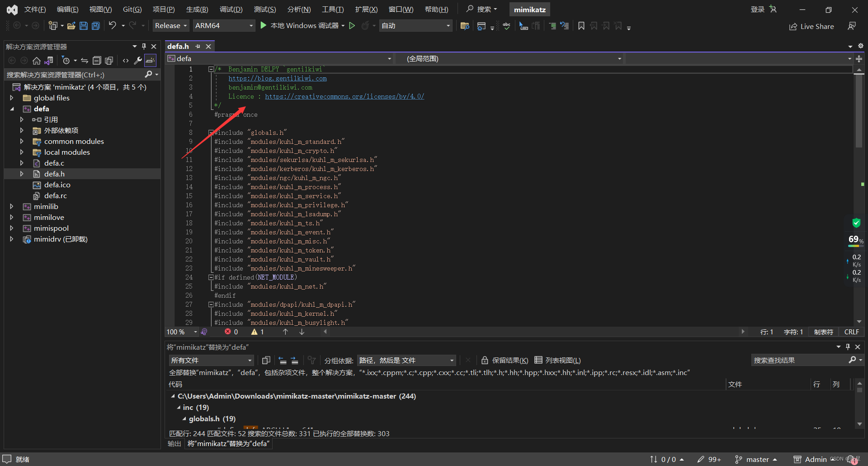Click the CRLF line ending indicator
This screenshot has height=466, width=868.
[852, 332]
